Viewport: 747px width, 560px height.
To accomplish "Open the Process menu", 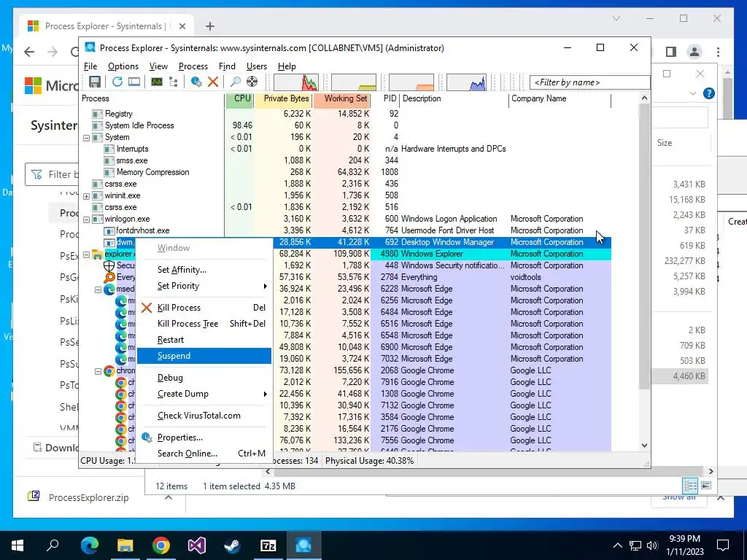I will point(193,66).
